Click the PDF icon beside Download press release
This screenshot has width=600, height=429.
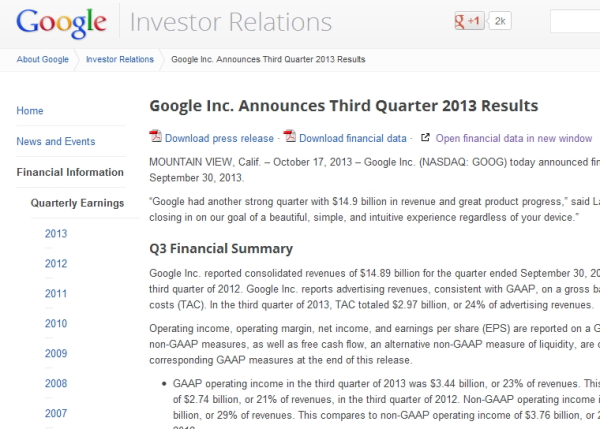(155, 137)
